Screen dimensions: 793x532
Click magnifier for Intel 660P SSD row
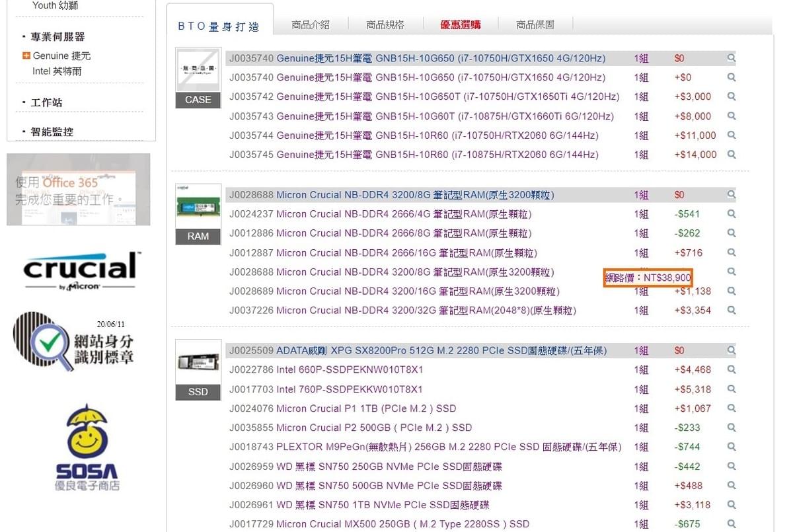click(732, 369)
